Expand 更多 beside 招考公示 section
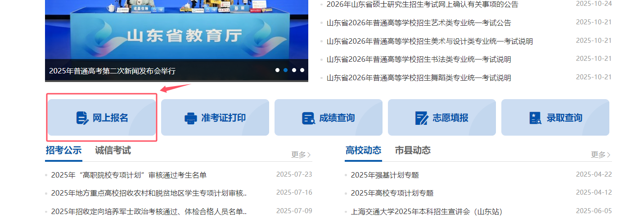 coord(301,155)
